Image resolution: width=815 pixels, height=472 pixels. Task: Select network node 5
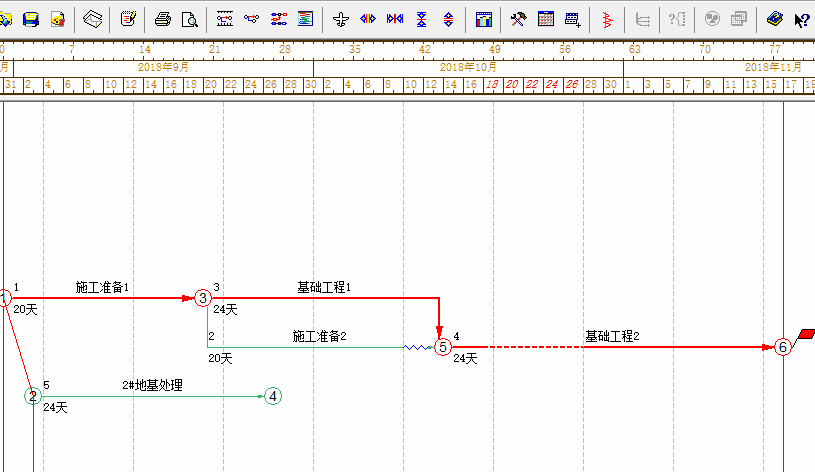click(443, 347)
